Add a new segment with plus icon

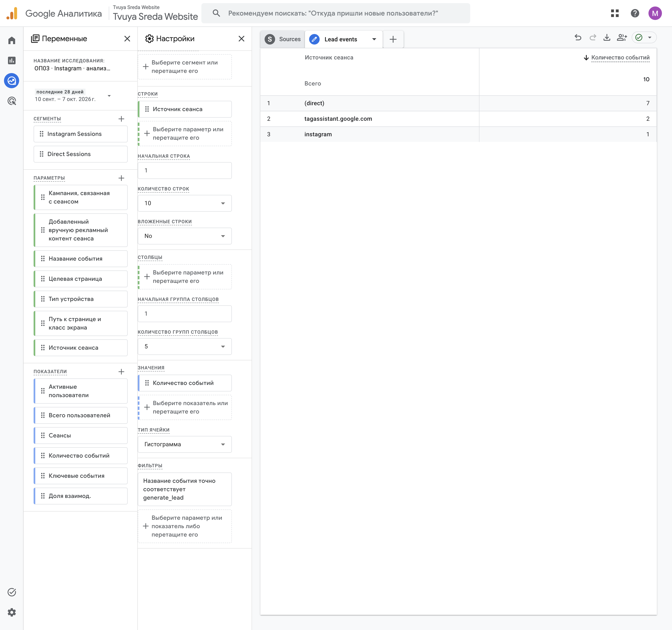(121, 119)
